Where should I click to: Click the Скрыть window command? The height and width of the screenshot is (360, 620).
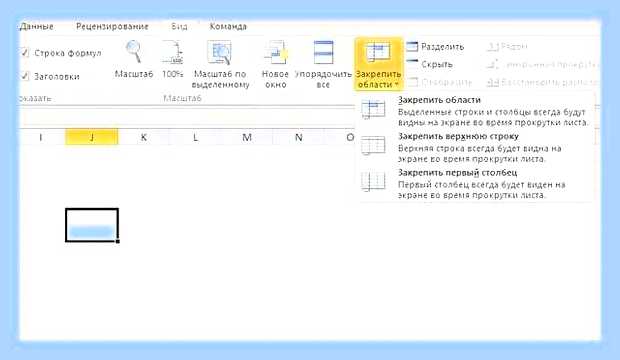pos(430,64)
